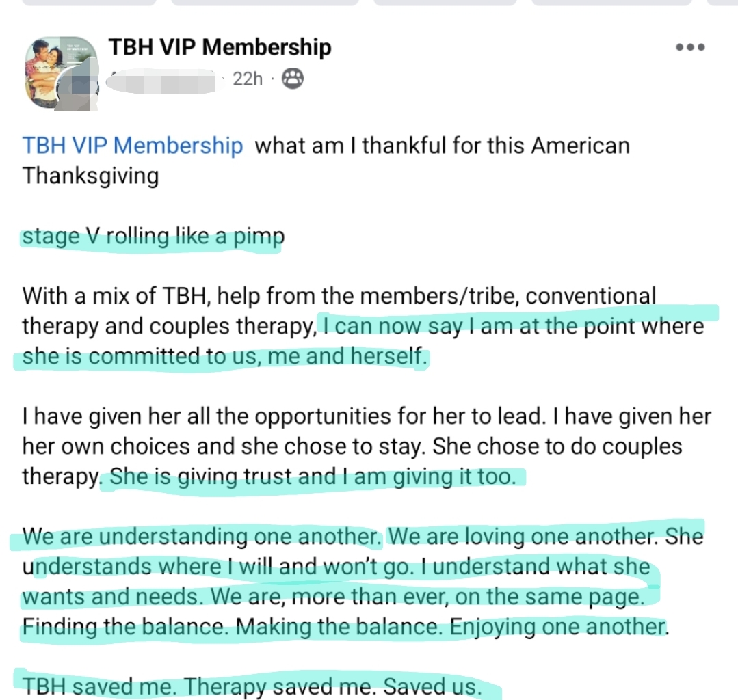Tap the "her own choices and she chose" line
Image resolution: width=738 pixels, height=700 pixels.
pos(352,446)
